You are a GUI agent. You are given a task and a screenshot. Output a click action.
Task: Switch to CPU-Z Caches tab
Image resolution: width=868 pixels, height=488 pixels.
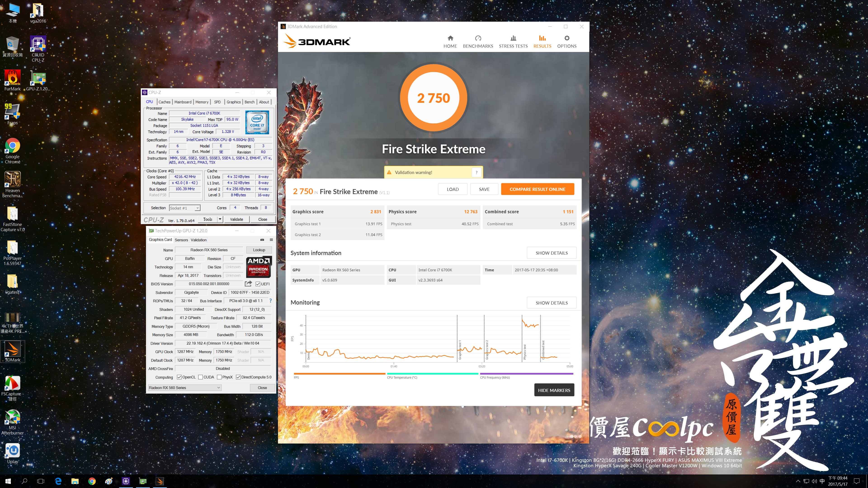pyautogui.click(x=164, y=102)
